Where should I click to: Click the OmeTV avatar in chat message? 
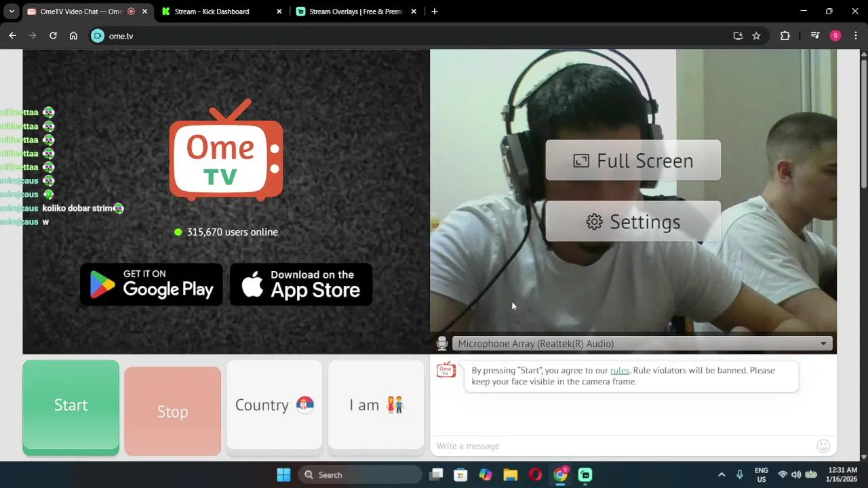446,370
